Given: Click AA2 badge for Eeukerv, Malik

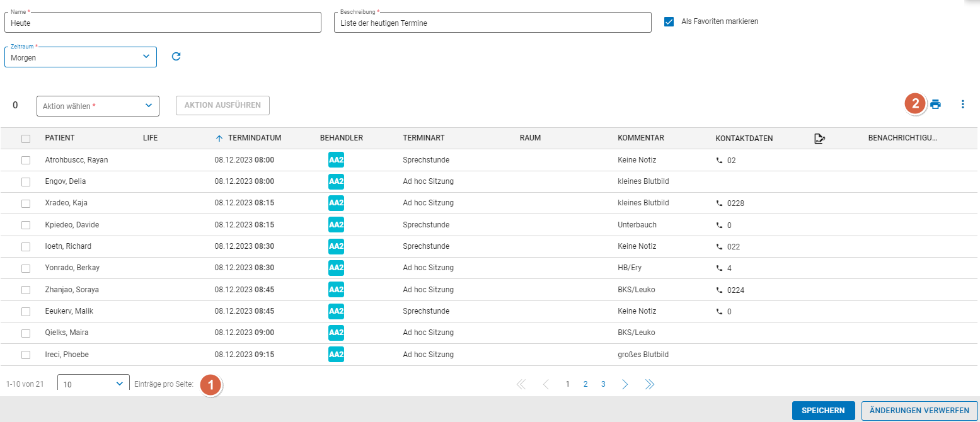Looking at the screenshot, I should (336, 311).
